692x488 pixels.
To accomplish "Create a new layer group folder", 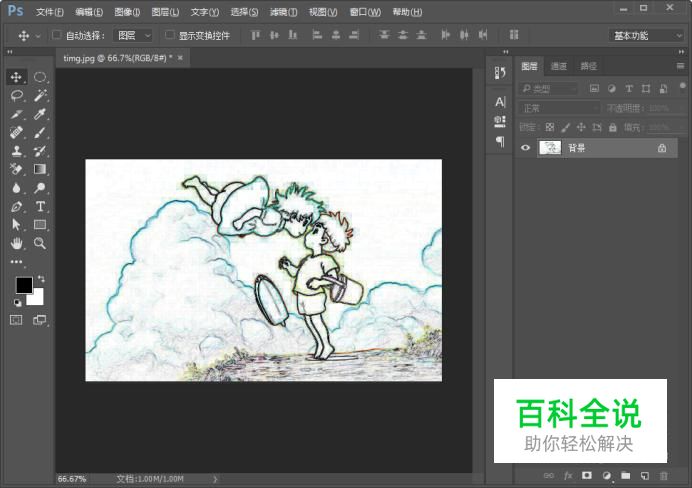I will tap(625, 475).
